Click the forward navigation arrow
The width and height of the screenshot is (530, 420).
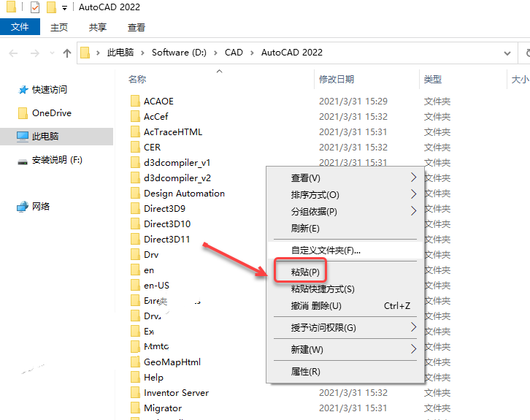click(35, 53)
